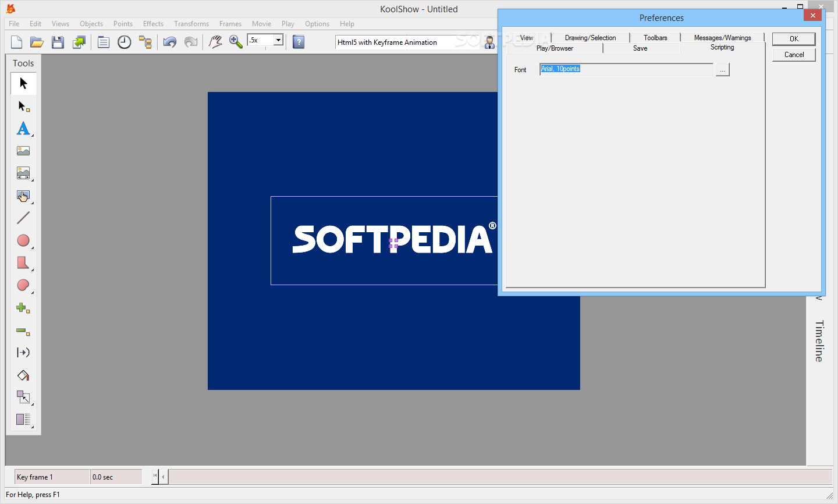Switch to the Toolbars tab
This screenshot has height=504, width=838.
pyautogui.click(x=655, y=38)
